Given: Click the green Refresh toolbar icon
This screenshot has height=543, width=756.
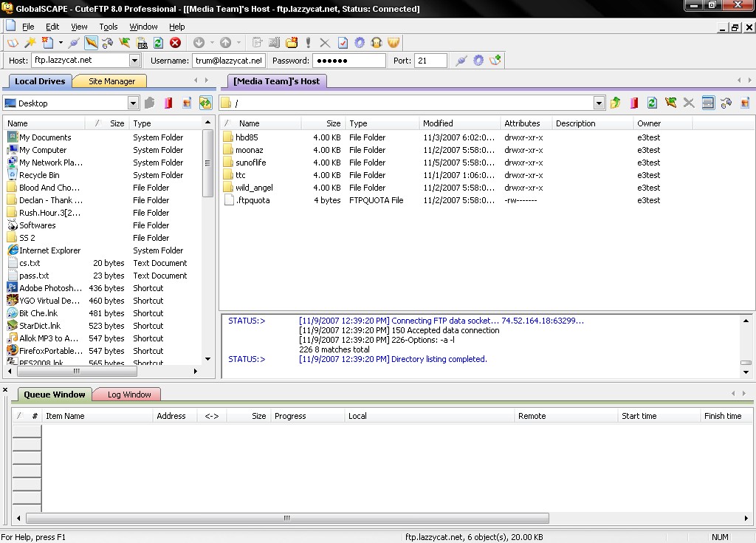Looking at the screenshot, I should click(x=158, y=43).
